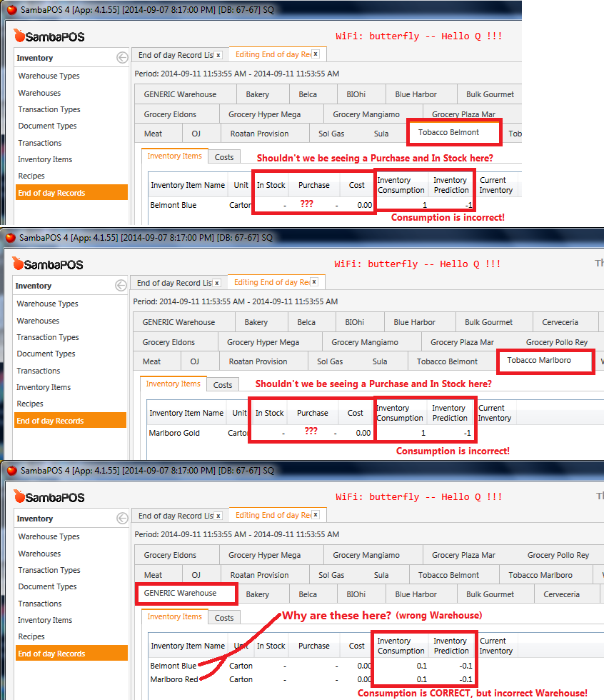Switch to the Inventory Items tab
This screenshot has width=604, height=700.
[174, 155]
